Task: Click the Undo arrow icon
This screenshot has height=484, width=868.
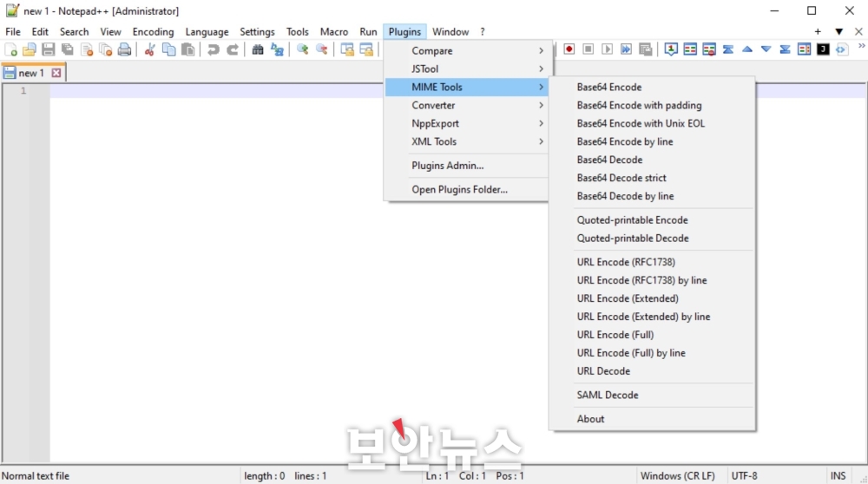Action: coord(214,49)
